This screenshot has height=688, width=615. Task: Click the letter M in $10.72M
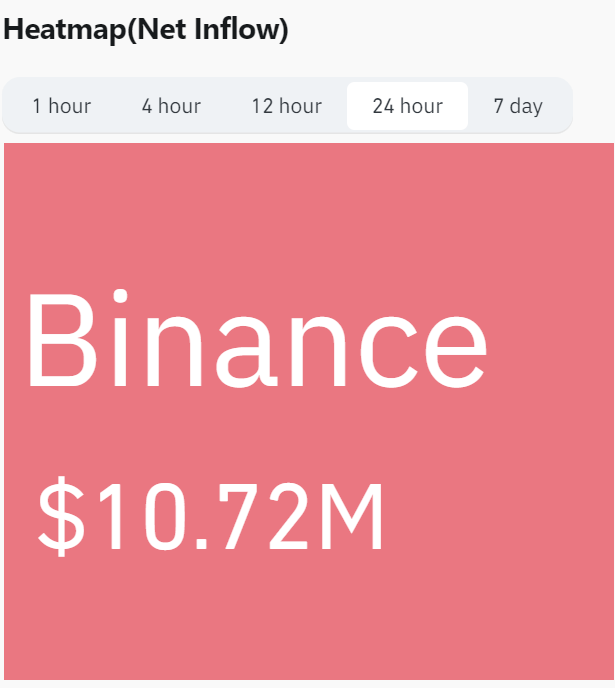351,517
